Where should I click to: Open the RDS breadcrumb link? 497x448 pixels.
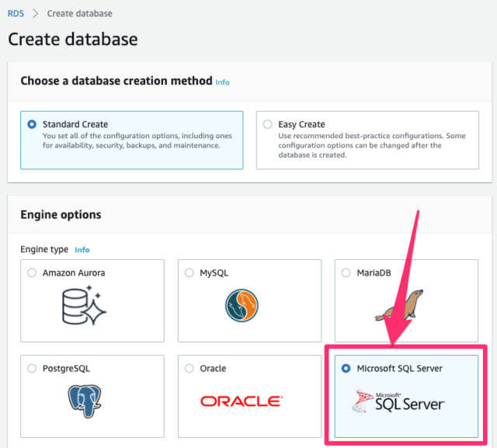(16, 14)
